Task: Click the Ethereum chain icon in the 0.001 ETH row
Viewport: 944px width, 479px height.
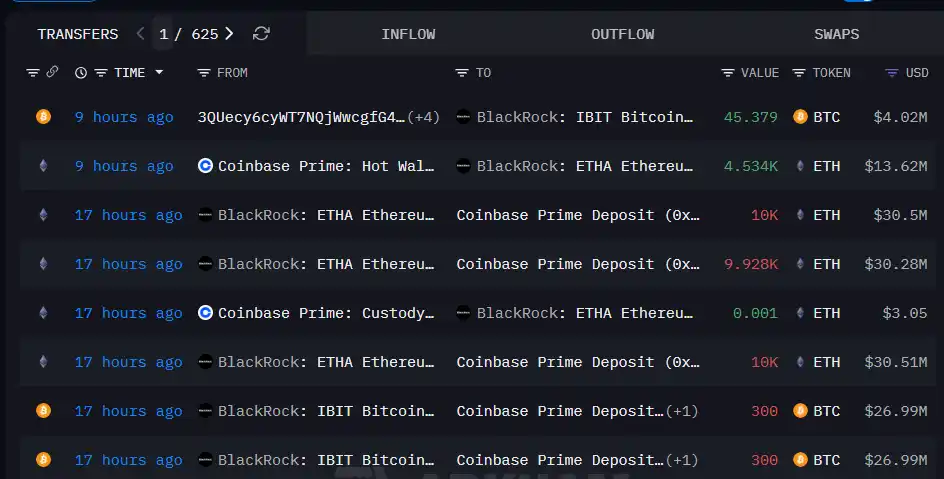Action: click(x=43, y=313)
